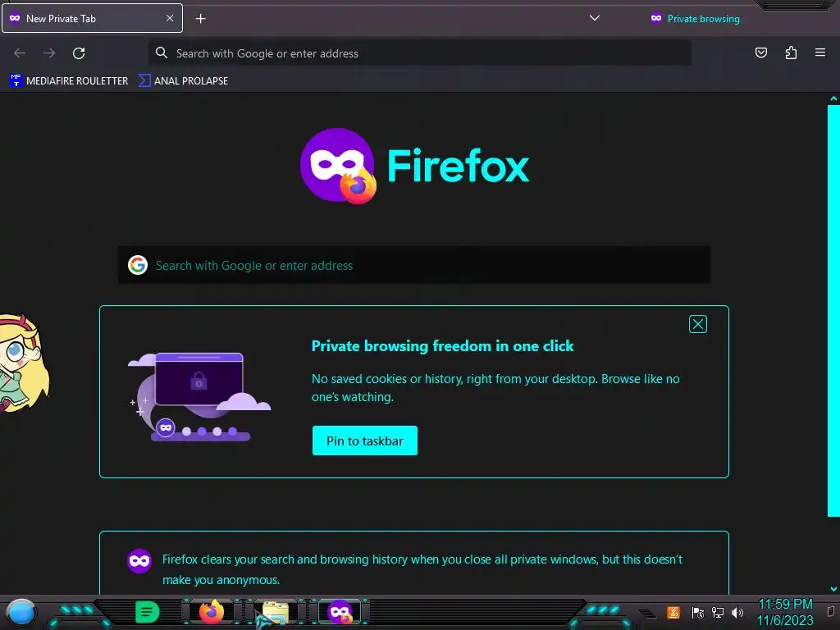Screen dimensions: 840x630
Task: Select the New Private Tab tab
Action: (92, 18)
